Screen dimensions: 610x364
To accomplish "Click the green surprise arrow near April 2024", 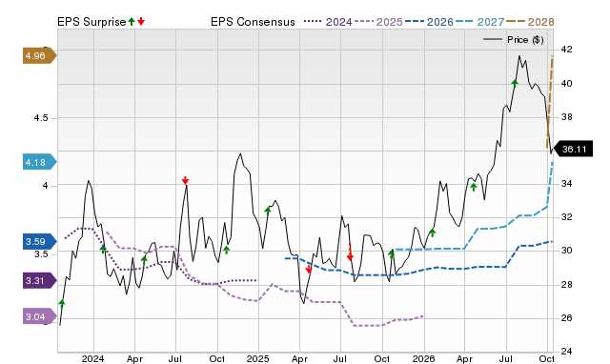I will (144, 260).
